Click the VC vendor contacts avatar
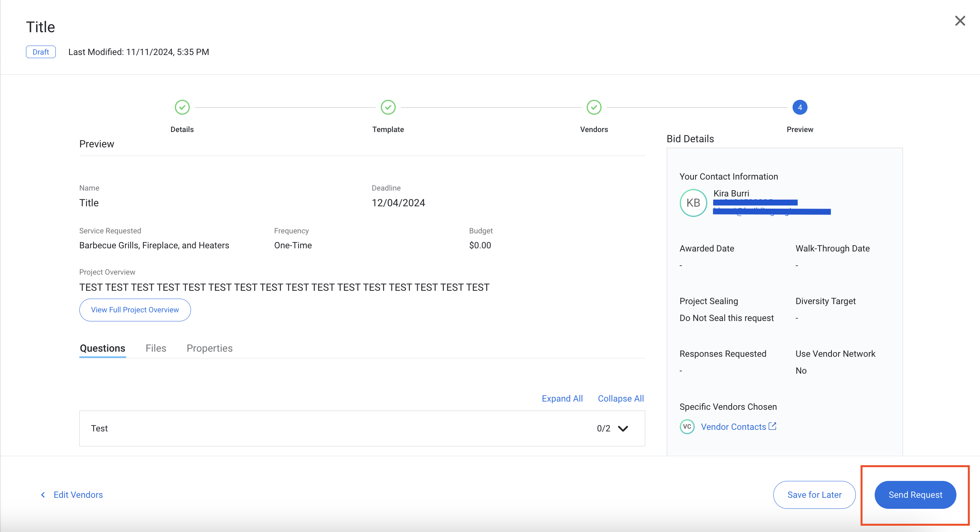The width and height of the screenshot is (980, 532). (x=687, y=427)
